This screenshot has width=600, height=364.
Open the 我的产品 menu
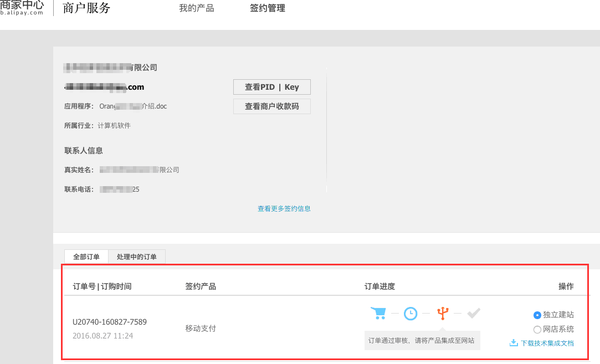tap(196, 8)
